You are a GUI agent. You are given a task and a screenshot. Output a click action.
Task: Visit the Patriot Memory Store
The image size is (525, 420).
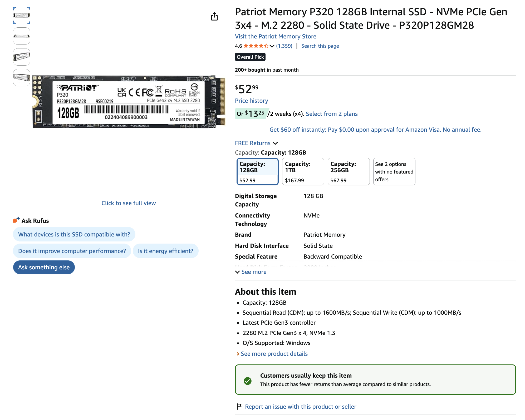point(276,36)
